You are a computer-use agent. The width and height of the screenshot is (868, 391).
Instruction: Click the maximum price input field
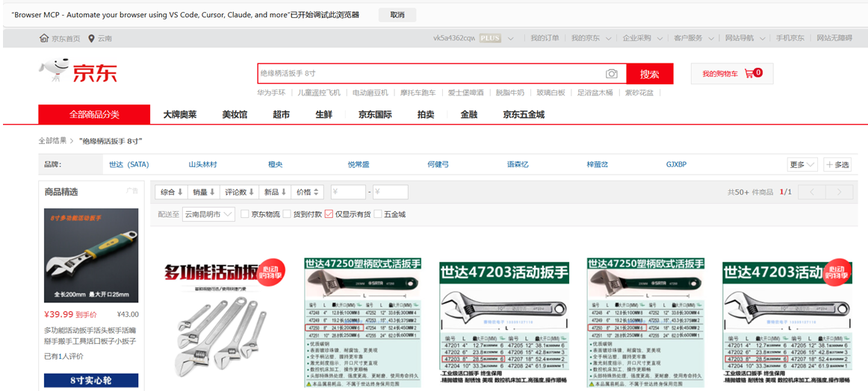click(x=390, y=192)
